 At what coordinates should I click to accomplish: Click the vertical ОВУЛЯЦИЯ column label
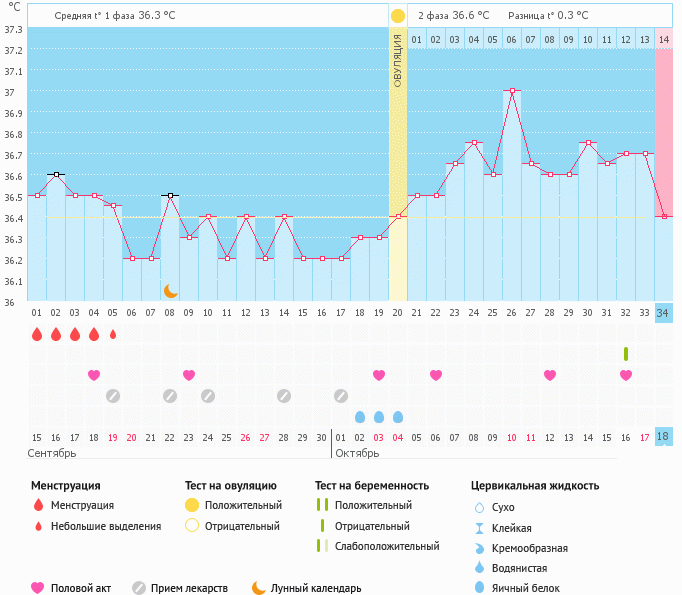pos(398,60)
